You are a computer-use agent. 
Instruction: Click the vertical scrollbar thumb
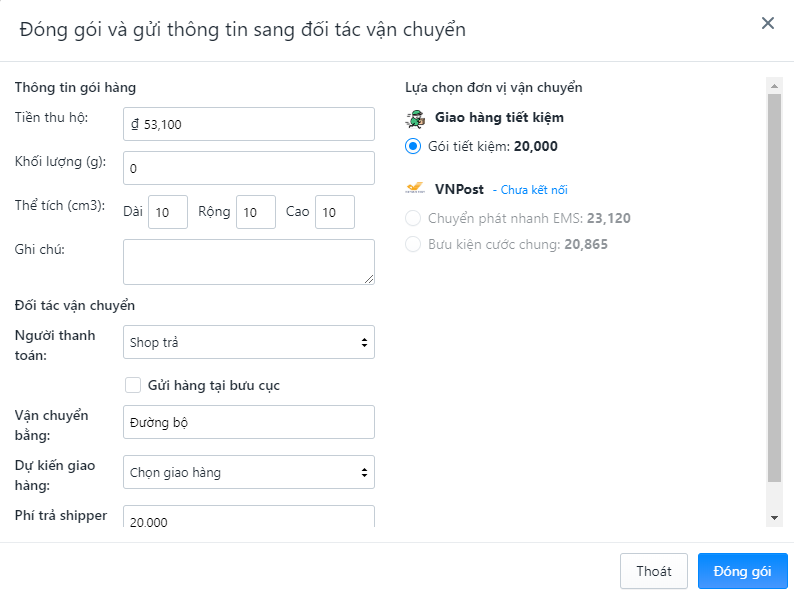[774, 288]
